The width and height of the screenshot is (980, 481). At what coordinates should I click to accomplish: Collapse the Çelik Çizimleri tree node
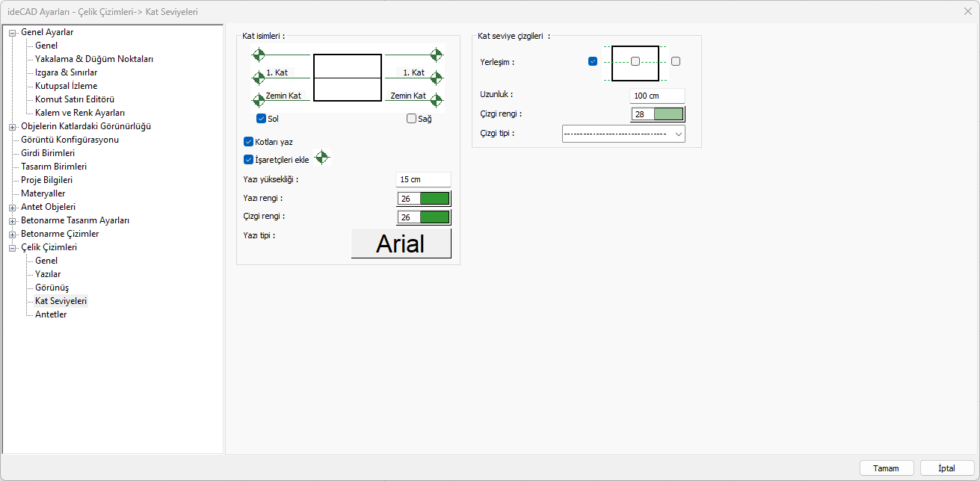point(12,247)
